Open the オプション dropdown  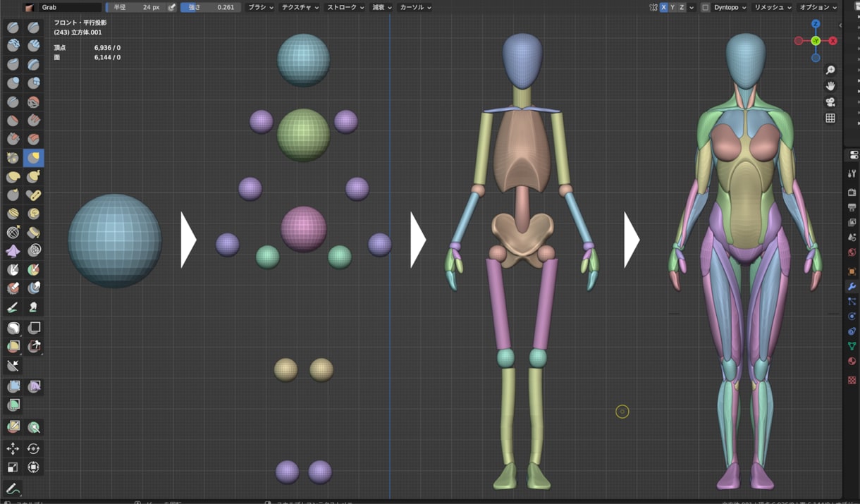click(818, 7)
